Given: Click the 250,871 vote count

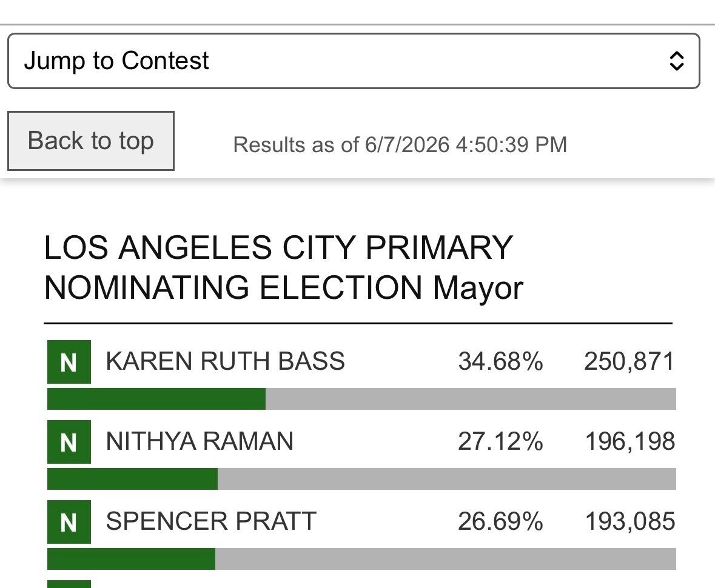Looking at the screenshot, I should (629, 361).
